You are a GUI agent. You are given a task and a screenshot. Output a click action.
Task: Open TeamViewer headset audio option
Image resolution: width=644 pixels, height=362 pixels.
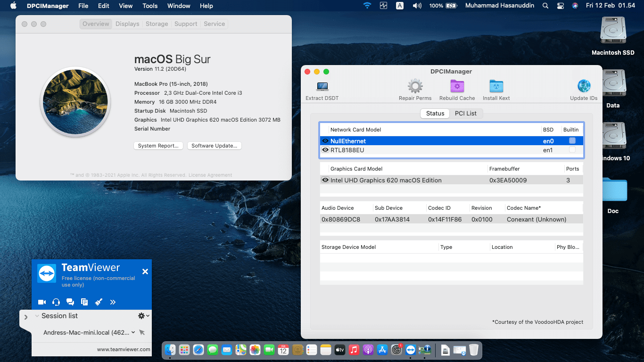click(56, 302)
